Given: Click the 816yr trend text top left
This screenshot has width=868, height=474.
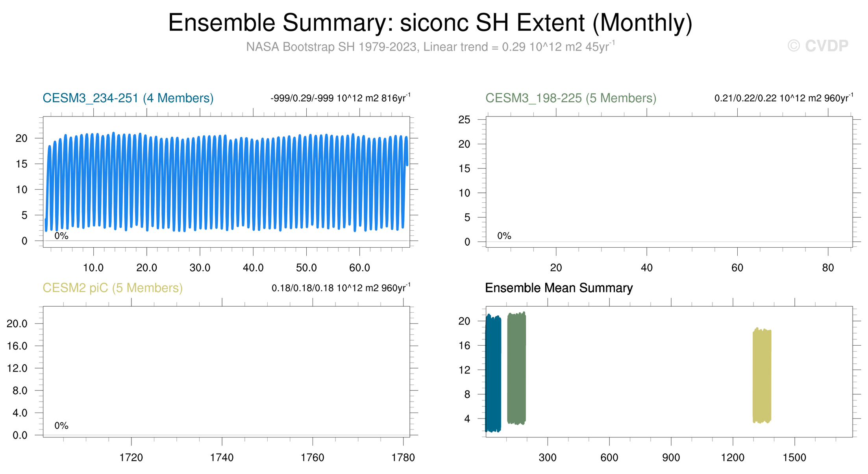Looking at the screenshot, I should click(x=340, y=98).
